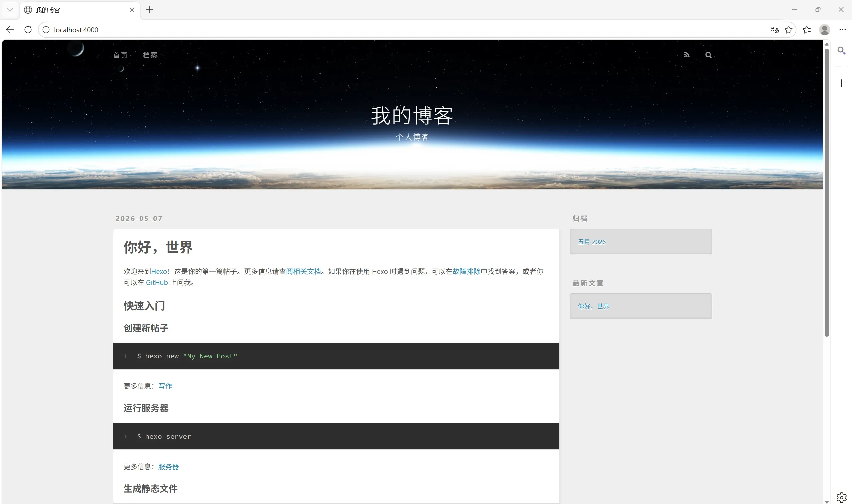This screenshot has width=852, height=504.
Task: Click the 快速入门 heading
Action: 144,306
